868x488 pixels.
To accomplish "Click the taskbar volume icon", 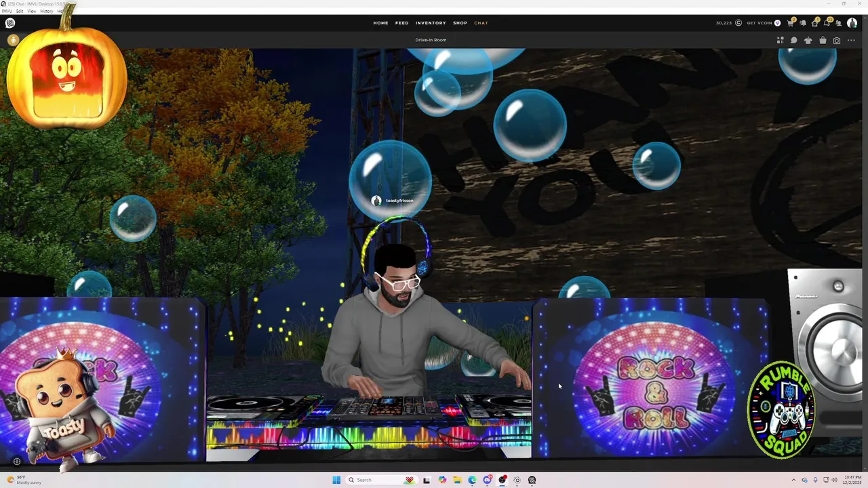I will (x=835, y=480).
